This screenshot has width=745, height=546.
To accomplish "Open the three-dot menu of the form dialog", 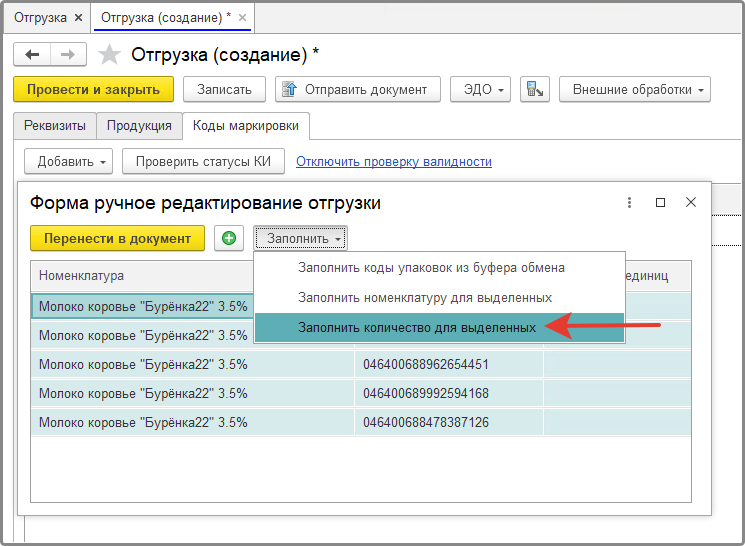I will coord(629,202).
